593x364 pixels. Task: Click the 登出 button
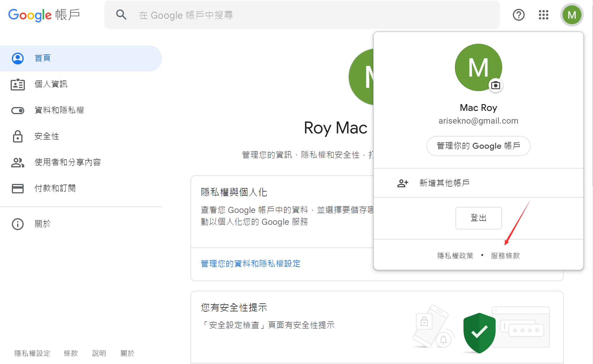coord(478,218)
